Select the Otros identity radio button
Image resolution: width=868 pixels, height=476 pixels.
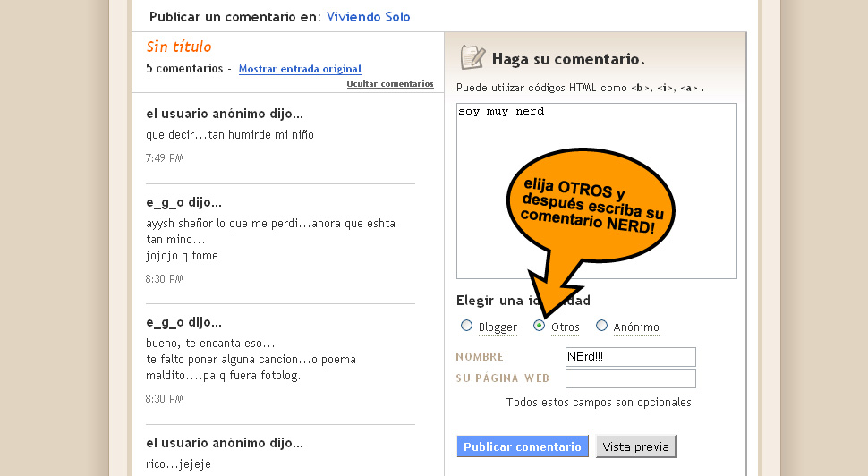(540, 326)
